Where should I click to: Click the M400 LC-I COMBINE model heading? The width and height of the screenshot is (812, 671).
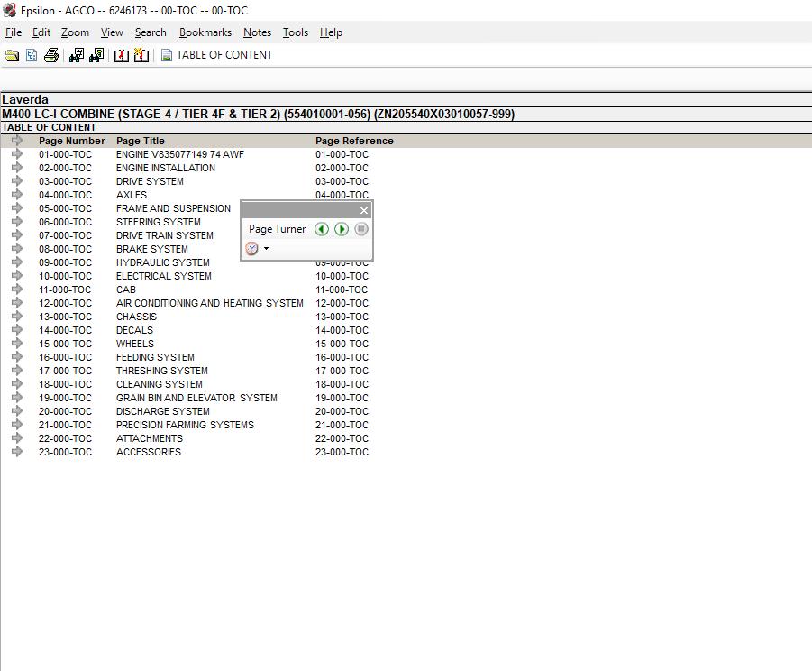point(258,114)
